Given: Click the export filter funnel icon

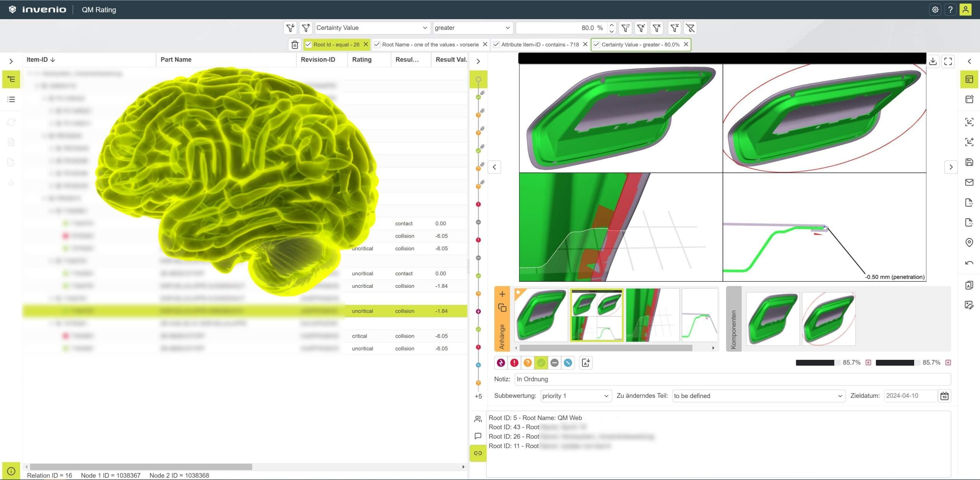Looking at the screenshot, I should (x=306, y=28).
